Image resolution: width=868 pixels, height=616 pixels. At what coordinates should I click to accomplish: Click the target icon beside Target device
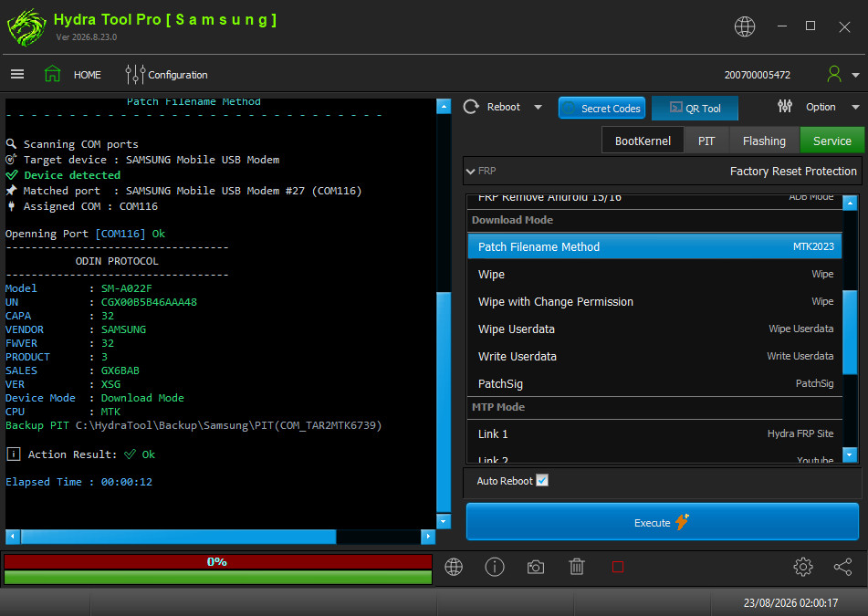[x=11, y=160]
